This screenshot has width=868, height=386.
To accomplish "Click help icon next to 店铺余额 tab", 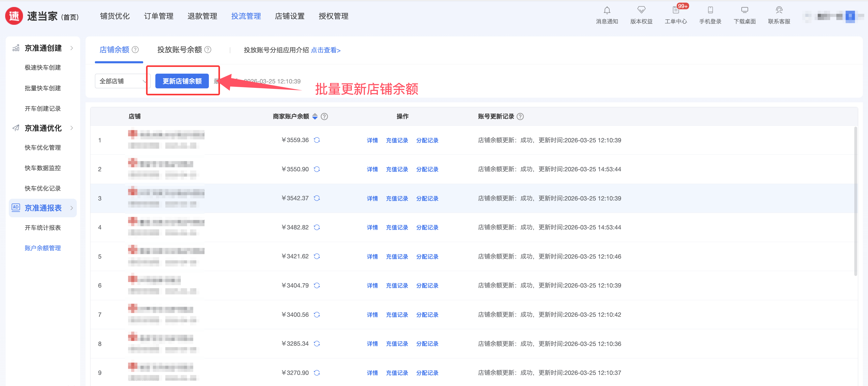I will (x=135, y=50).
